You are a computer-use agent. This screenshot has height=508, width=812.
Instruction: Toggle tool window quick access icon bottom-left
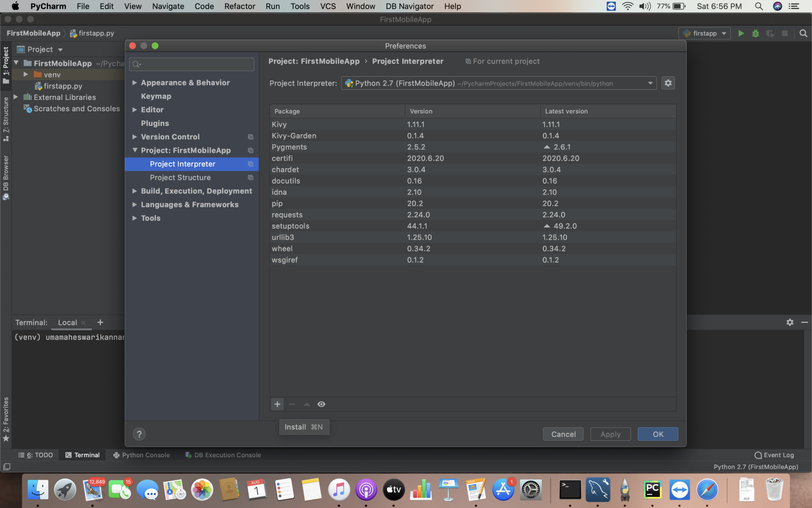[7, 467]
